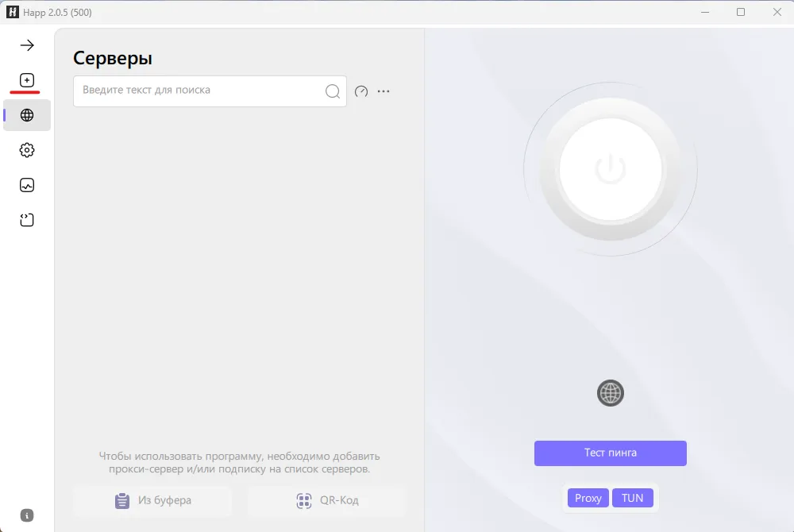The width and height of the screenshot is (794, 532).
Task: Open the three-dots more options menu
Action: coord(384,91)
